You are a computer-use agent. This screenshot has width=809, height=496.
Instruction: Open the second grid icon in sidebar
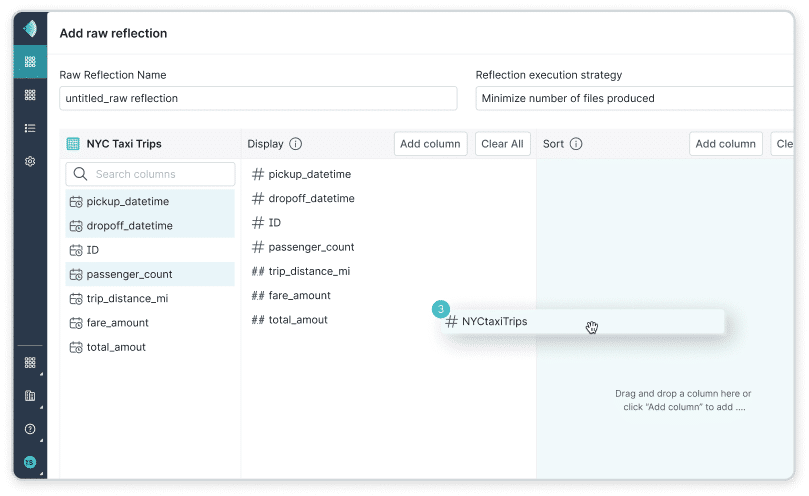click(x=30, y=95)
